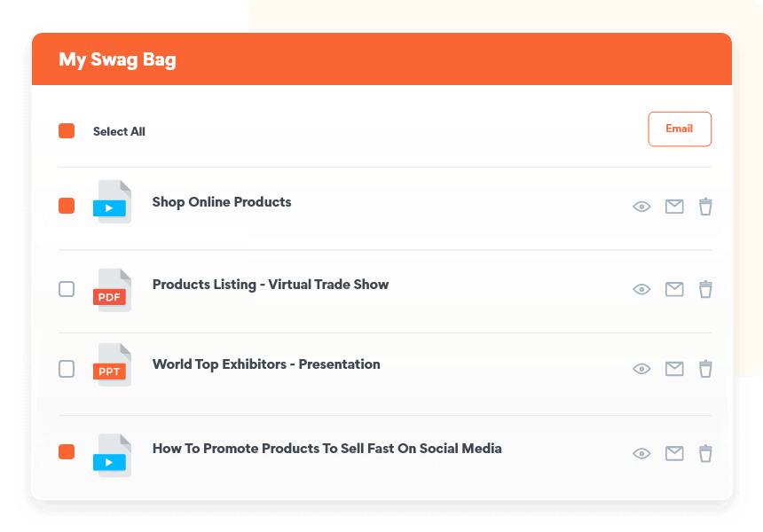The width and height of the screenshot is (763, 532).
Task: Preview How To Promote Products via eye icon
Action: 641,453
